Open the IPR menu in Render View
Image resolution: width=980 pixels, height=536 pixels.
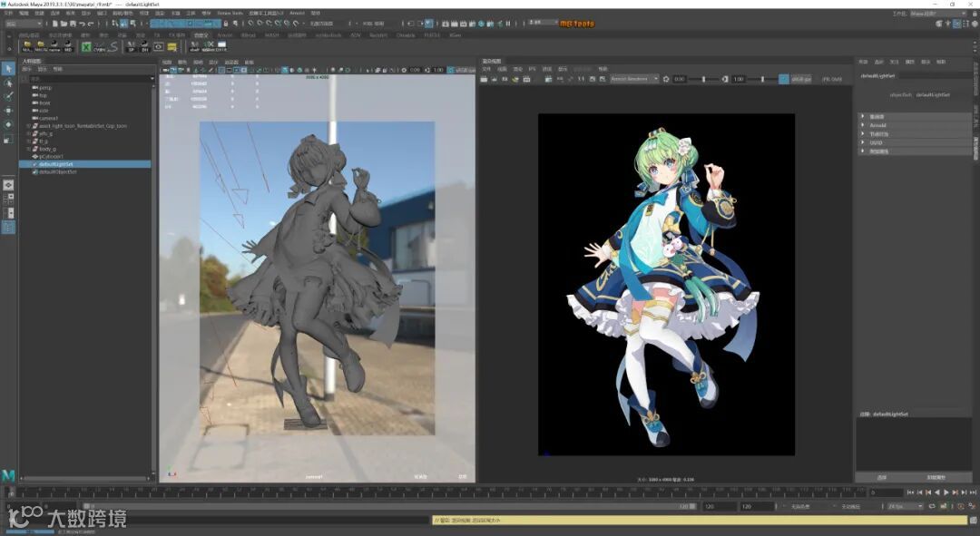click(x=532, y=69)
